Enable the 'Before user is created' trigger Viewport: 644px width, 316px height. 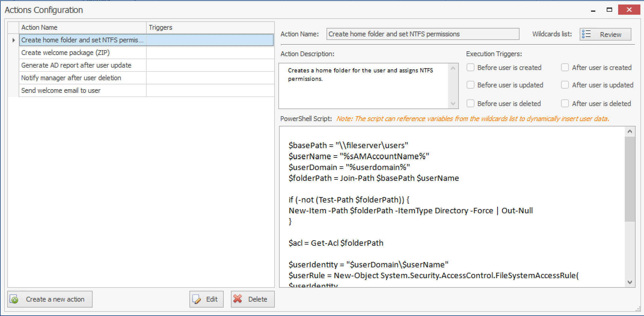(x=471, y=68)
